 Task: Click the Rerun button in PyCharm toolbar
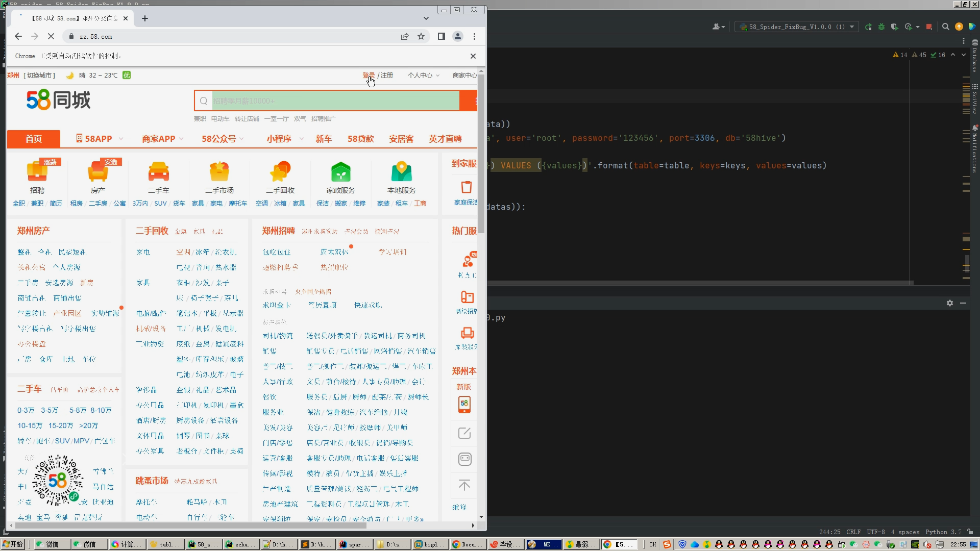click(x=868, y=27)
